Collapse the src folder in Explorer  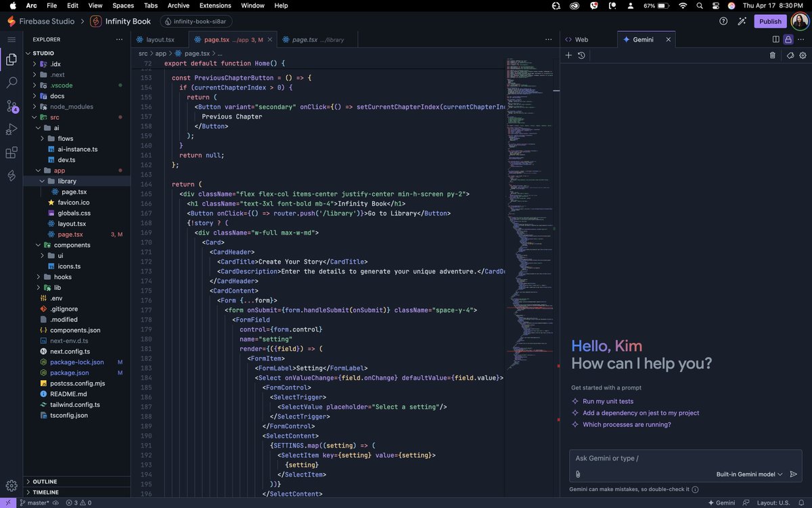click(x=33, y=117)
